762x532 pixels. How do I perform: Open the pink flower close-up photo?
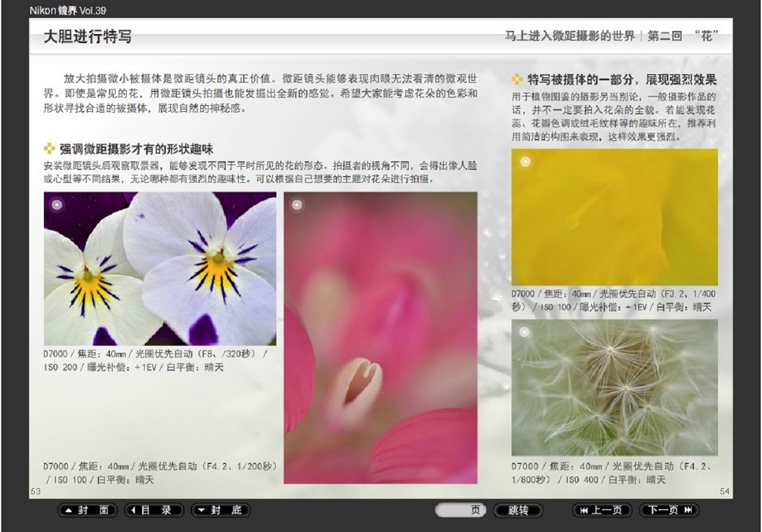point(380,337)
